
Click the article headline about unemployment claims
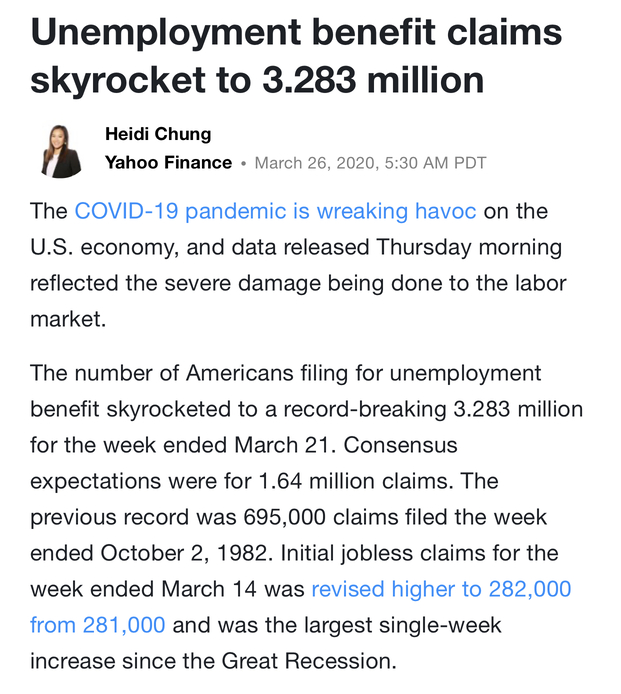point(296,55)
